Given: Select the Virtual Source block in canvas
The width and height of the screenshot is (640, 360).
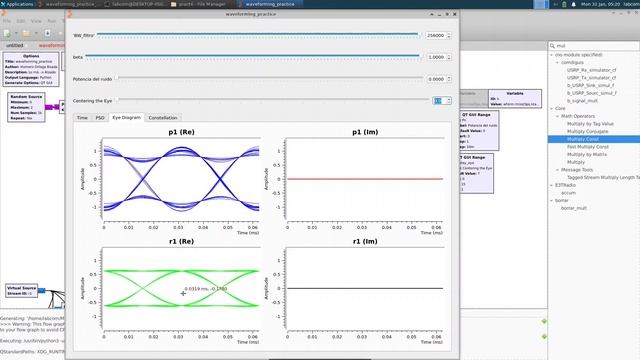Looking at the screenshot, I should tap(22, 290).
